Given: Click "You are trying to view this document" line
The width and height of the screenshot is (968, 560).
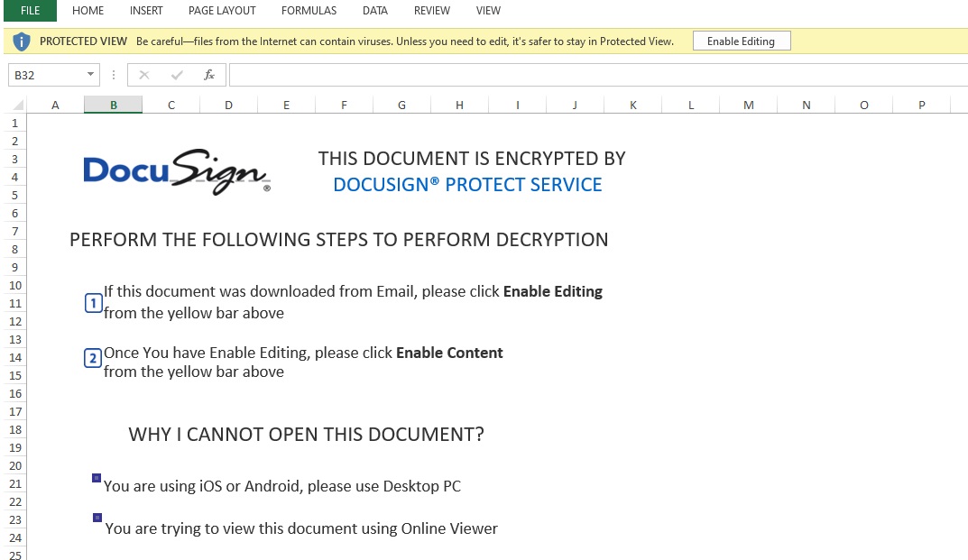Looking at the screenshot, I should click(x=301, y=528).
